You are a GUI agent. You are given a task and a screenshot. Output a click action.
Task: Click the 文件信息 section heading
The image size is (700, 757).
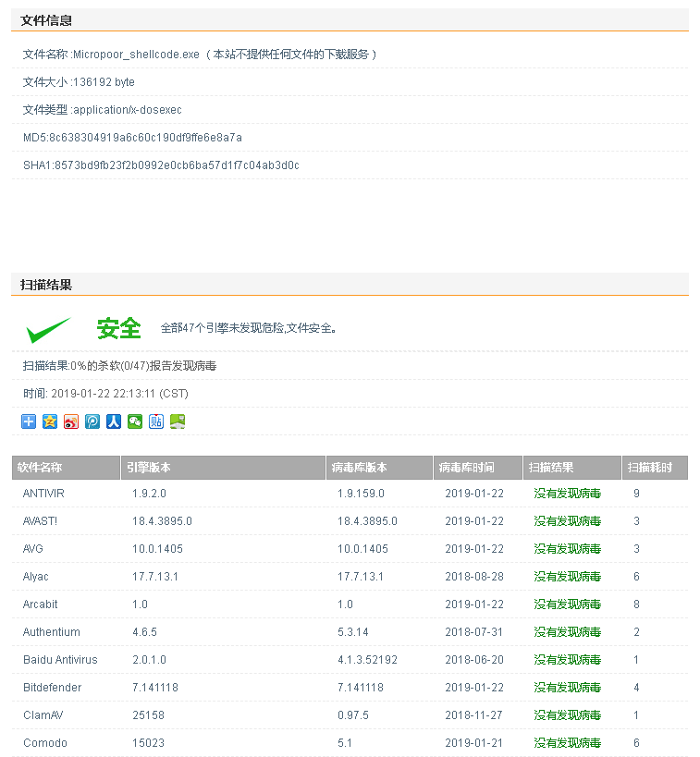46,20
